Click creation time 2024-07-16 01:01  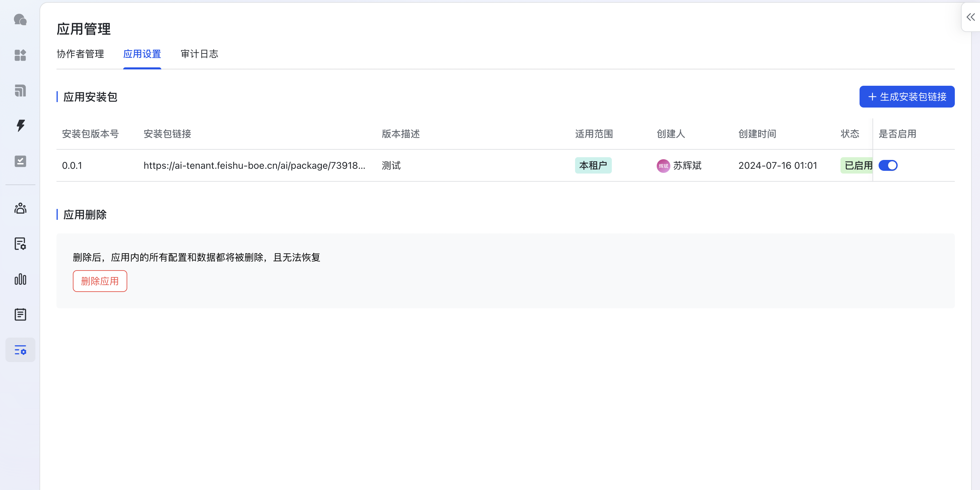(778, 165)
